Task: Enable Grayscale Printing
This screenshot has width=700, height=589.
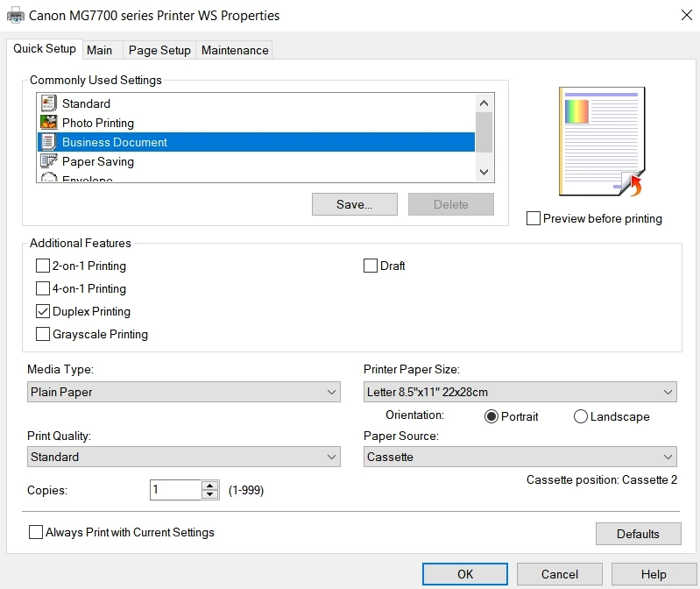Action: pyautogui.click(x=43, y=334)
